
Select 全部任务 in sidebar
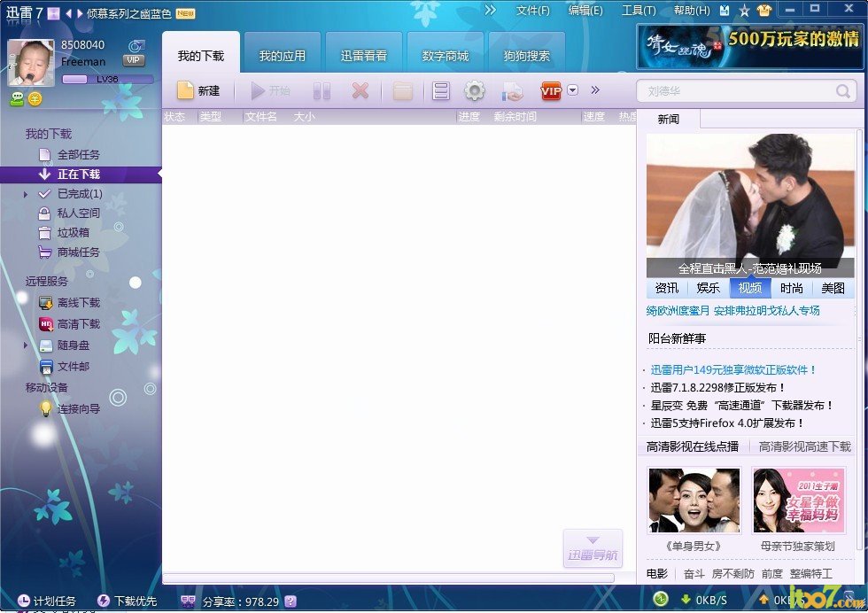[78, 154]
